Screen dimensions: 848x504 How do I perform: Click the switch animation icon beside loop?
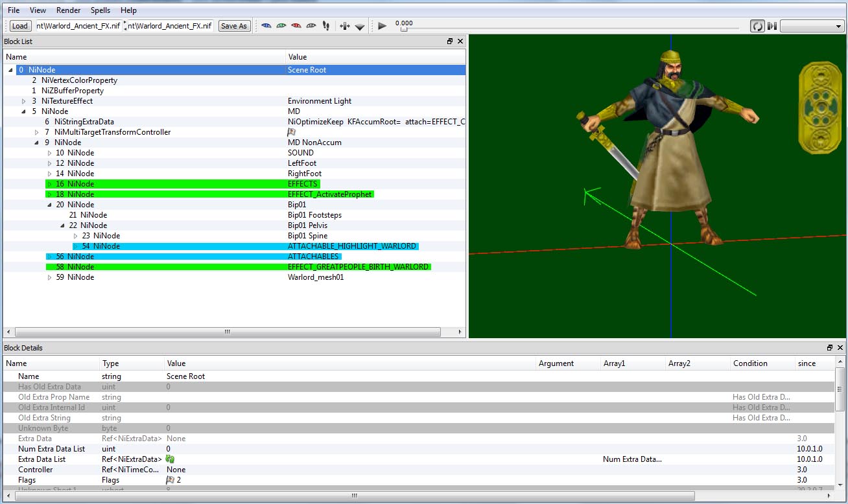click(771, 26)
